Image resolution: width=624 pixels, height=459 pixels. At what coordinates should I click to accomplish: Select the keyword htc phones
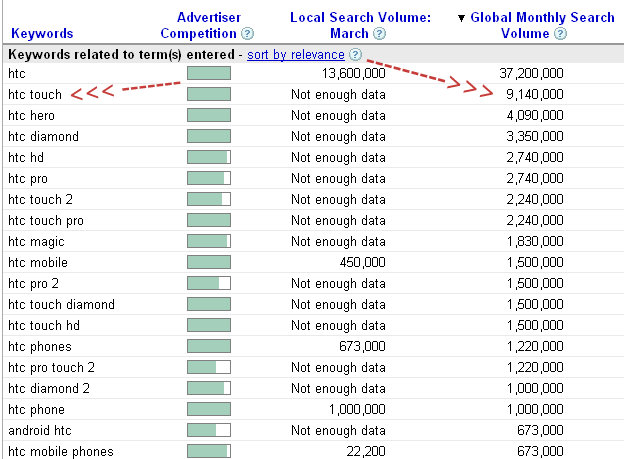click(x=40, y=347)
